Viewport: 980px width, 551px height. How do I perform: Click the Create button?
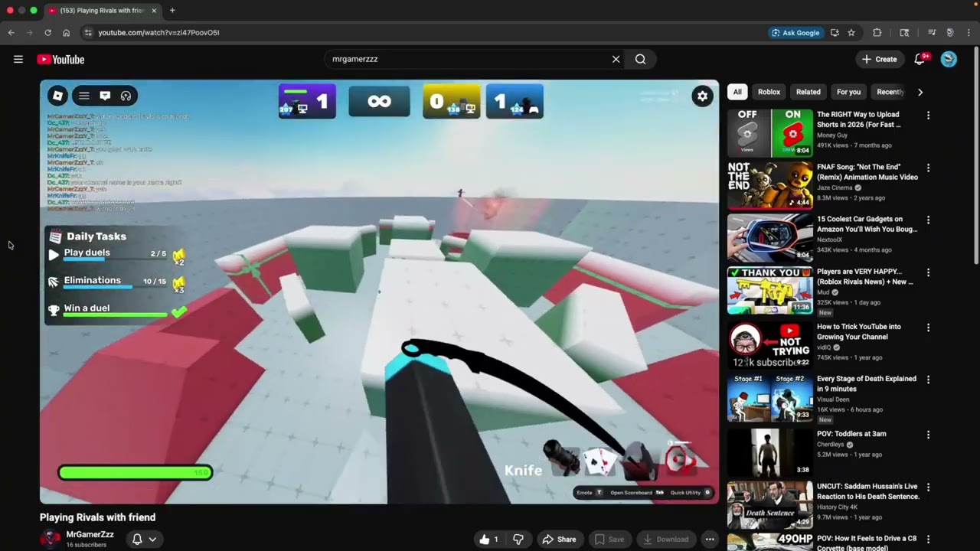click(880, 59)
